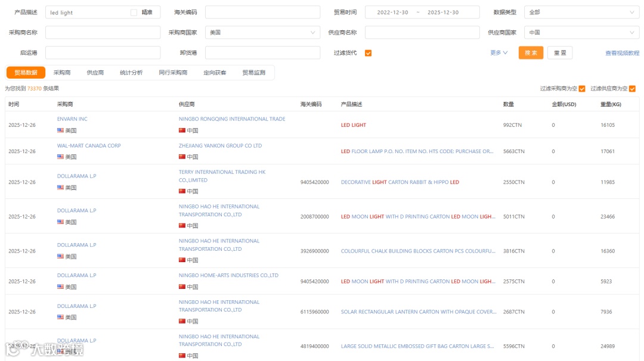
Task: Uncheck the 过滤货代 checkbox
Action: point(368,53)
